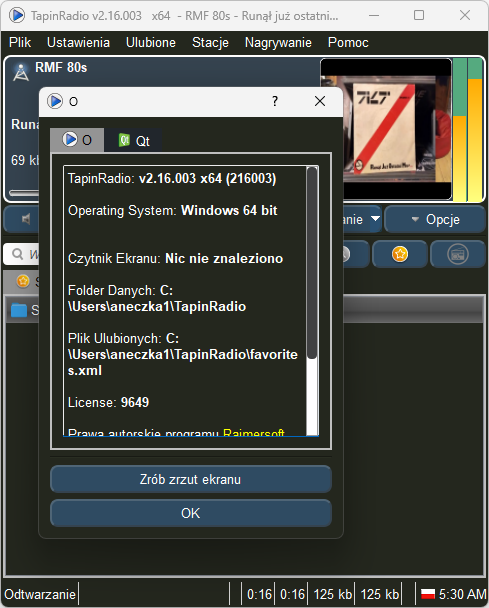Select the O tab in the about dialog
489x608 pixels.
tap(77, 140)
